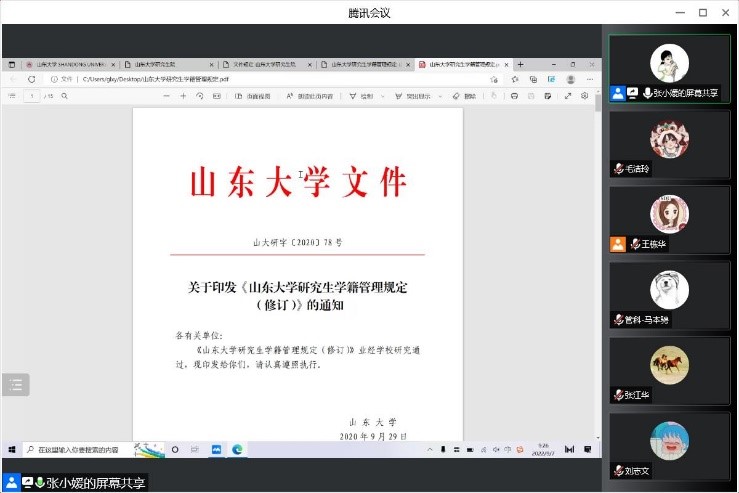Print the PDF document
The height and width of the screenshot is (493, 739).
(x=514, y=96)
